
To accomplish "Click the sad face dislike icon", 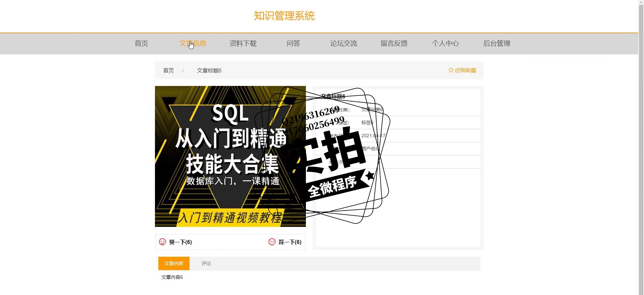I will click(272, 242).
